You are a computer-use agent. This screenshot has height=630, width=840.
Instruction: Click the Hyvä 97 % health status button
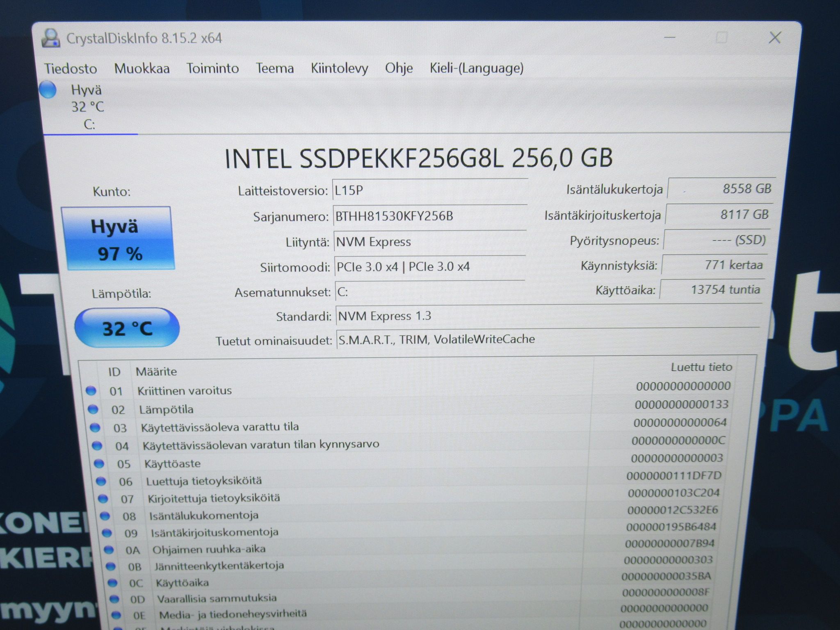click(118, 238)
